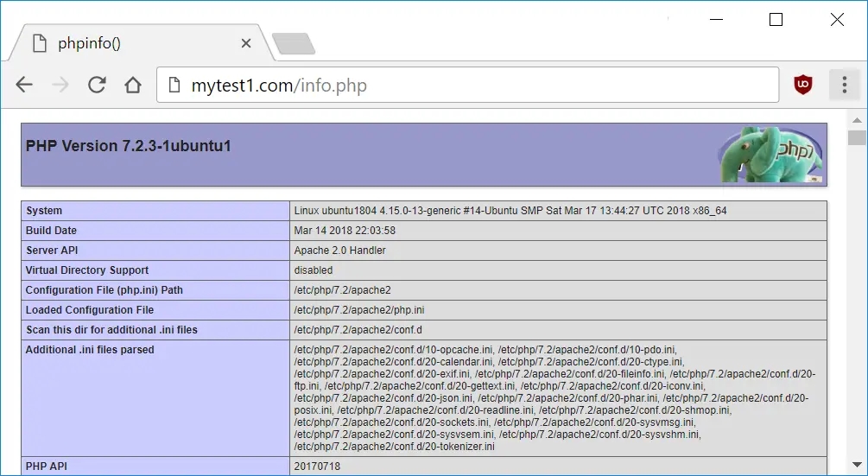Focus the address bar showing mytest1.com/info.php
Image resolution: width=868 pixels, height=476 pixels.
468,86
